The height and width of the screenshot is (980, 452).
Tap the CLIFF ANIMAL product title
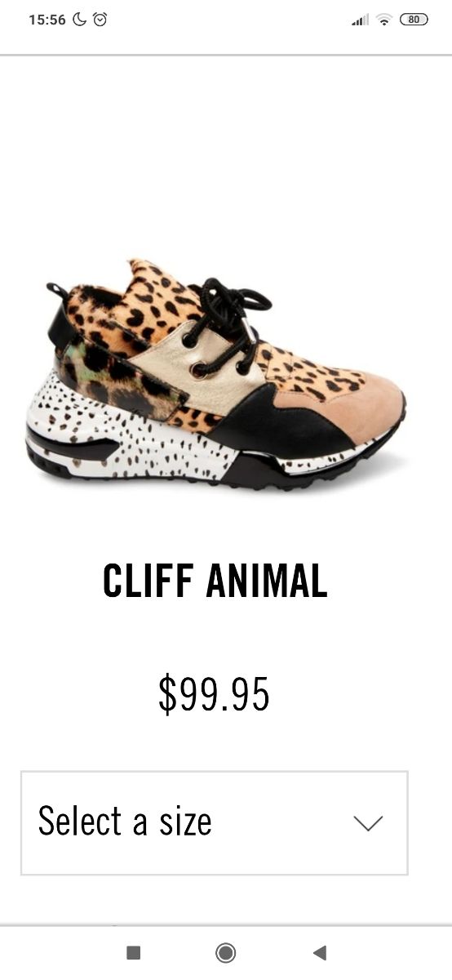pos(215,581)
